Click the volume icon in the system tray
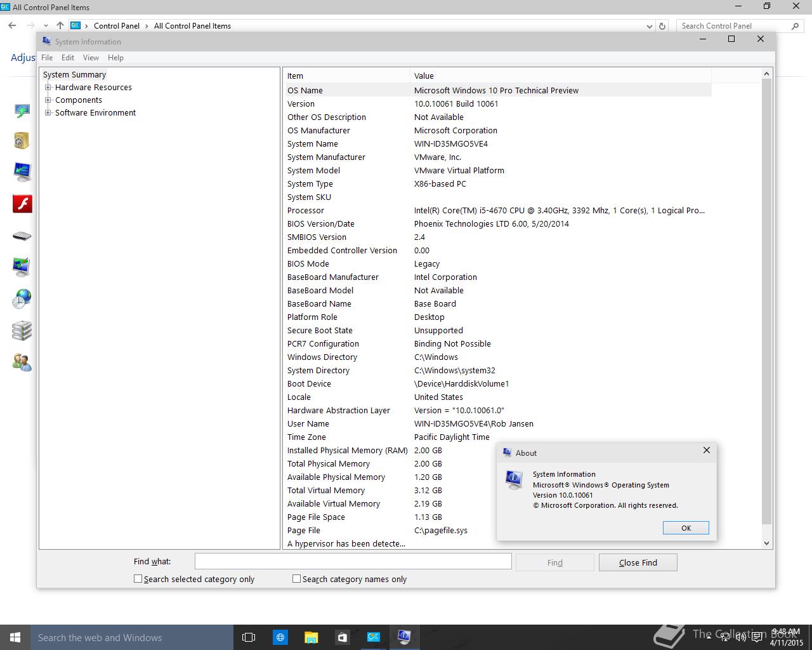 (741, 637)
